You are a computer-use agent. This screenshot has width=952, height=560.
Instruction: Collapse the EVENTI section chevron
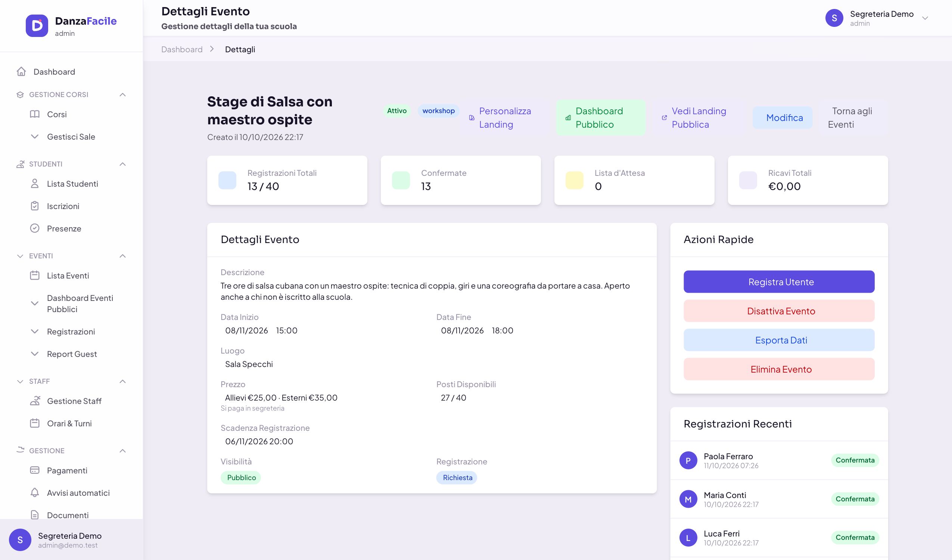tap(122, 256)
